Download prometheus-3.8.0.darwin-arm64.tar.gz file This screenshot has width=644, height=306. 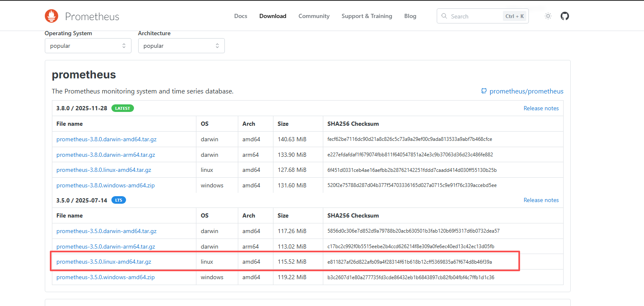coord(106,155)
